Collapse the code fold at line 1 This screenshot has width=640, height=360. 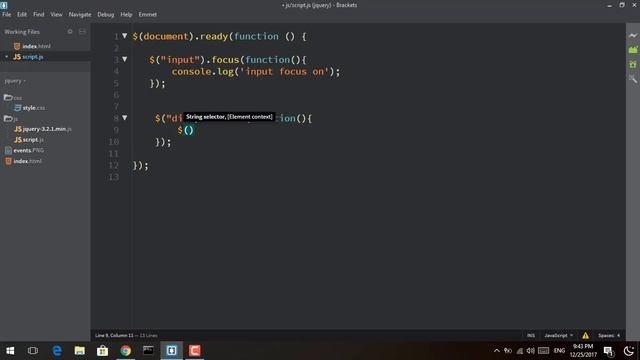(x=124, y=36)
